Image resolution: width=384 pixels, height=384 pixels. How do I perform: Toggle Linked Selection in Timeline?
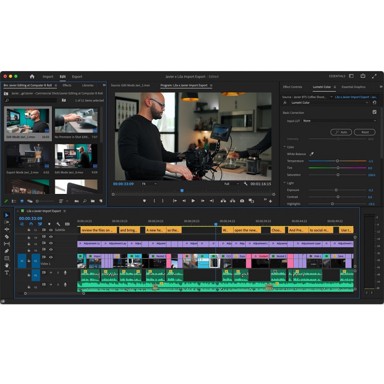pos(40,224)
